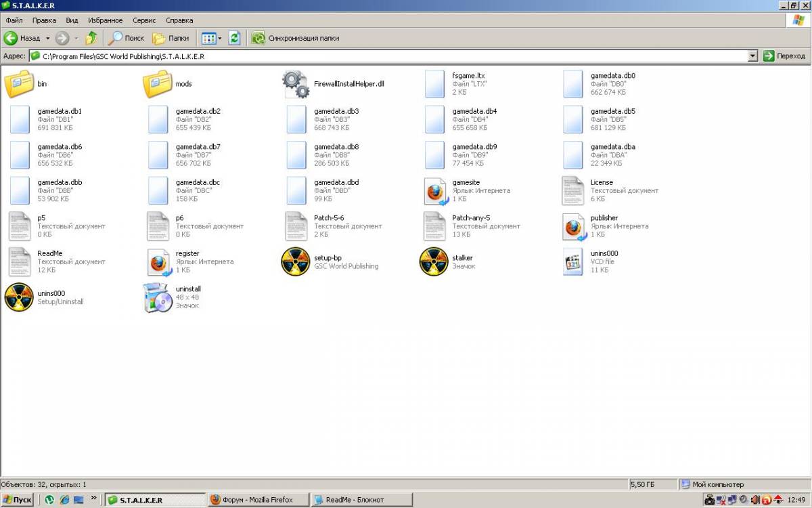Viewport: 812px width, 508px height.
Task: Click the forward arrow button
Action: point(62,38)
